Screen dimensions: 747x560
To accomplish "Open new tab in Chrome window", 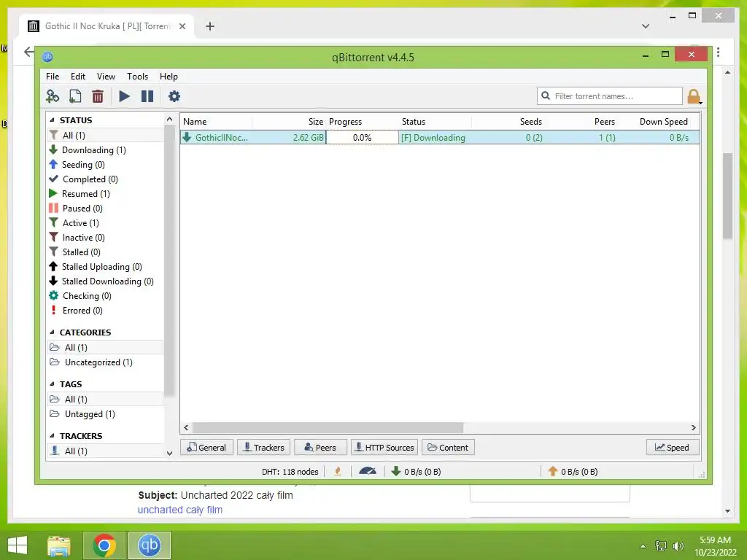I will 210,26.
